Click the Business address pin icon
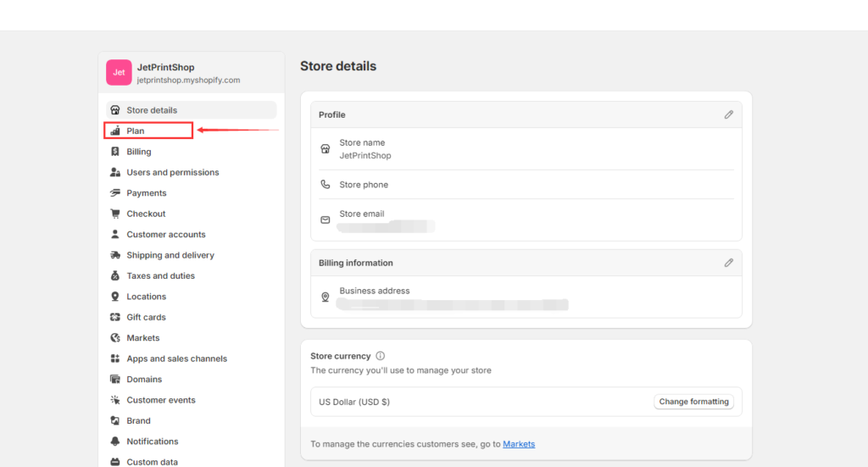 (325, 297)
